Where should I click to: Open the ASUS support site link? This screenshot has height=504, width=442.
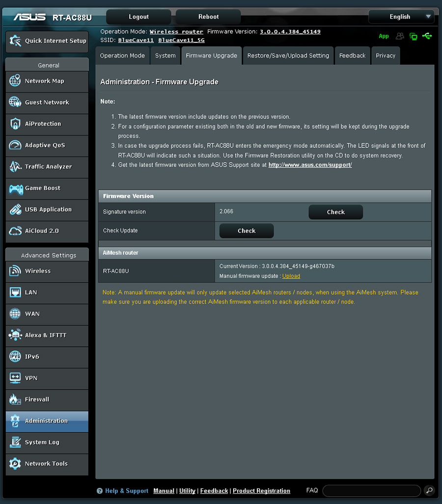click(x=310, y=165)
